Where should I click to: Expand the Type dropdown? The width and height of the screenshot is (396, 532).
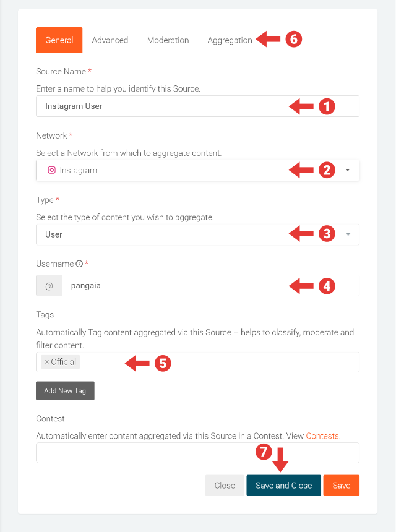348,234
